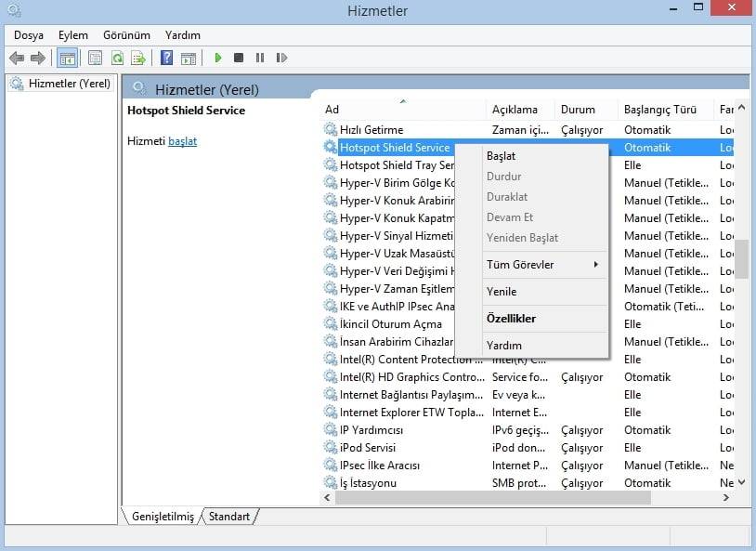Click the "başlat" link to start the service

182,141
